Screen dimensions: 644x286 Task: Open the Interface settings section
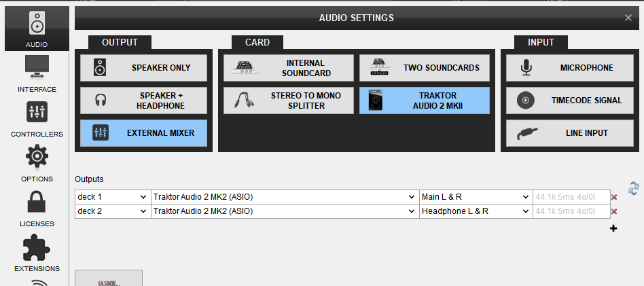click(x=37, y=73)
